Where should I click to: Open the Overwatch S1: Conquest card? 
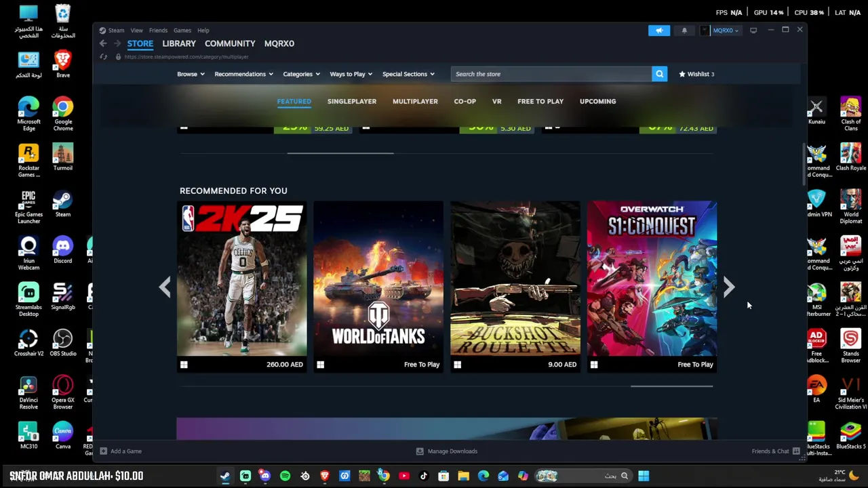pos(652,287)
